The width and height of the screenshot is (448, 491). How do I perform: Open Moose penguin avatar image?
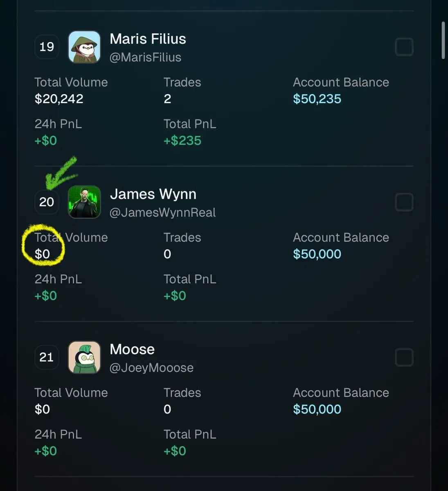pos(84,357)
